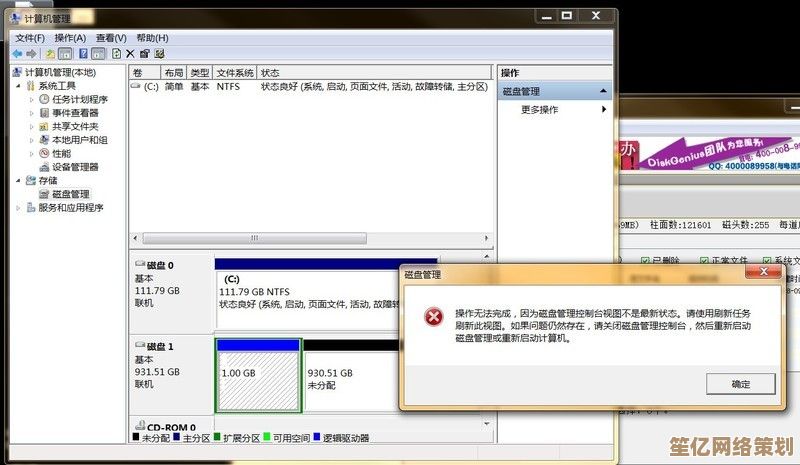Screen dimensions: 800x465
Task: Sort by the 布局 column header
Action: (174, 72)
